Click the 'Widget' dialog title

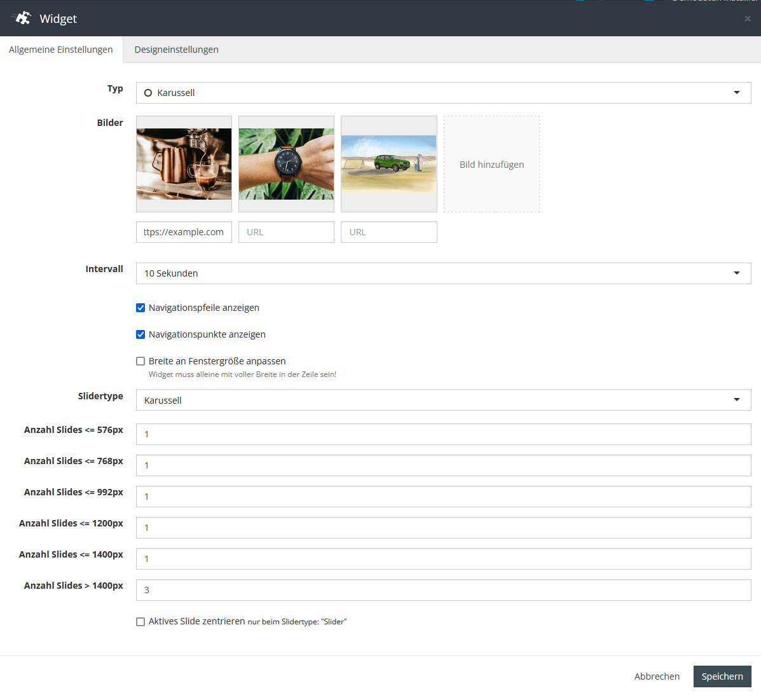tap(58, 18)
